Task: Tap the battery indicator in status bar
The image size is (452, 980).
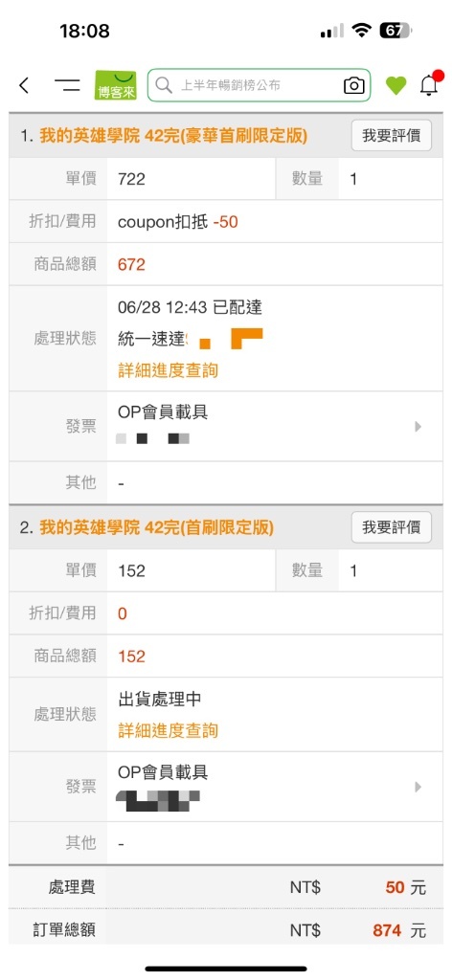Action: coord(395,30)
